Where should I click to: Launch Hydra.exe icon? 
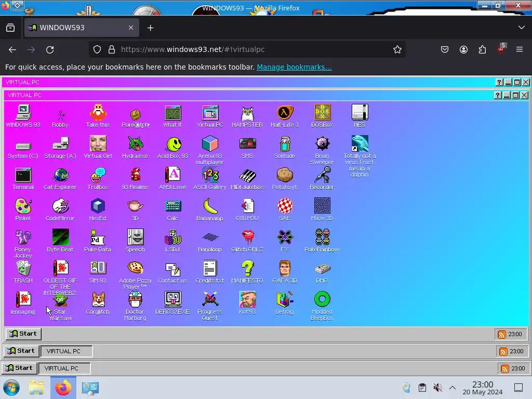click(135, 148)
